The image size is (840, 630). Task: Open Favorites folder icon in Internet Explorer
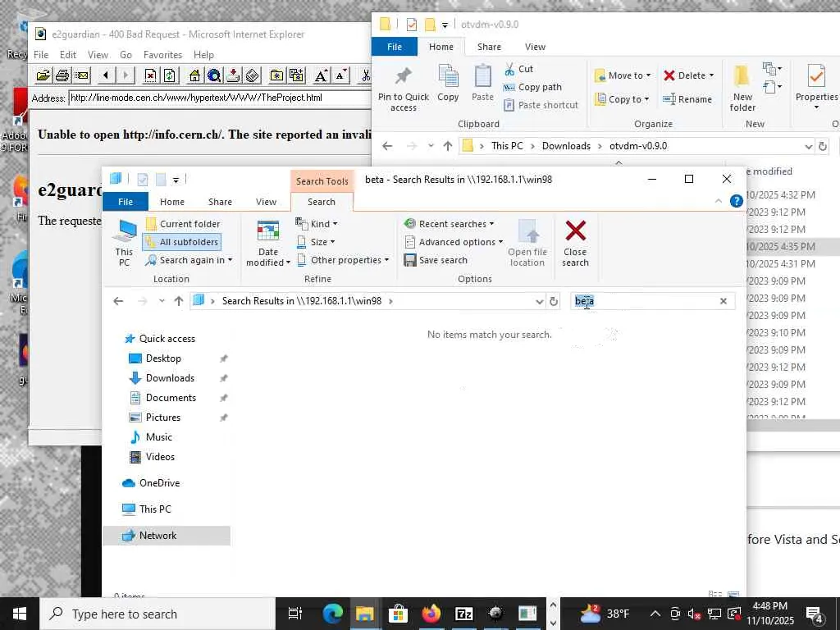[276, 75]
